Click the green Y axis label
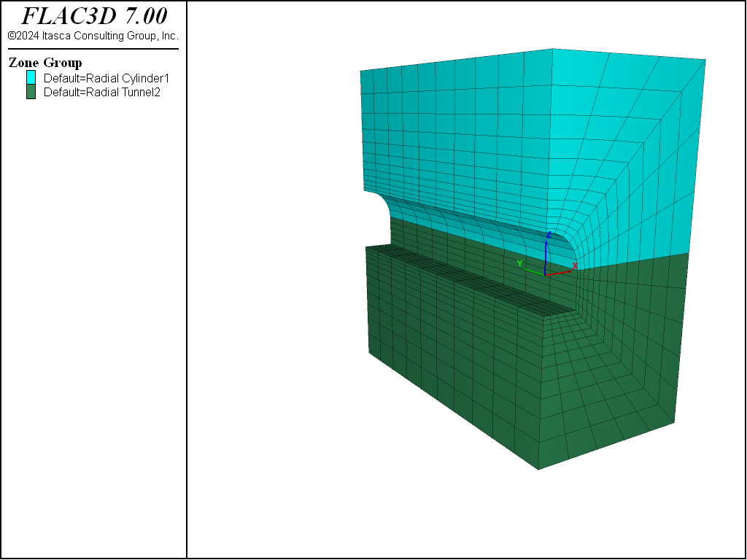 pos(519,263)
